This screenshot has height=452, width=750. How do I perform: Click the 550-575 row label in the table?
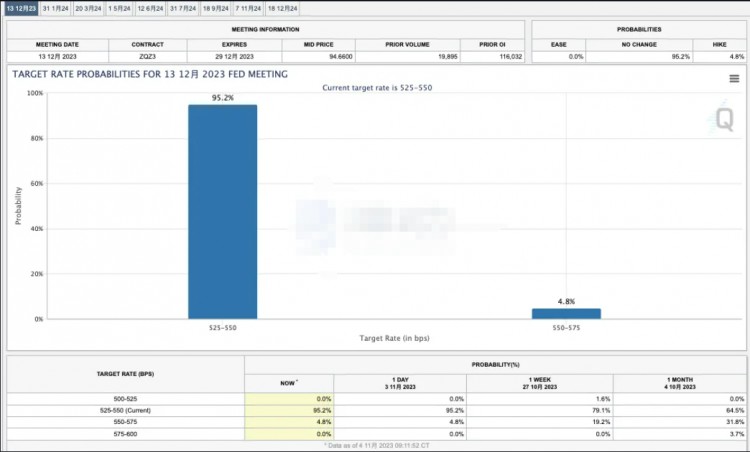point(125,422)
